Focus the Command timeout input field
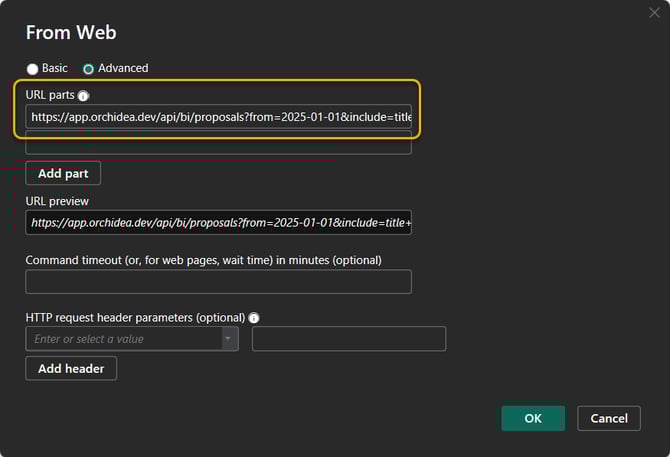Viewport: 670px width, 457px height. tap(218, 282)
